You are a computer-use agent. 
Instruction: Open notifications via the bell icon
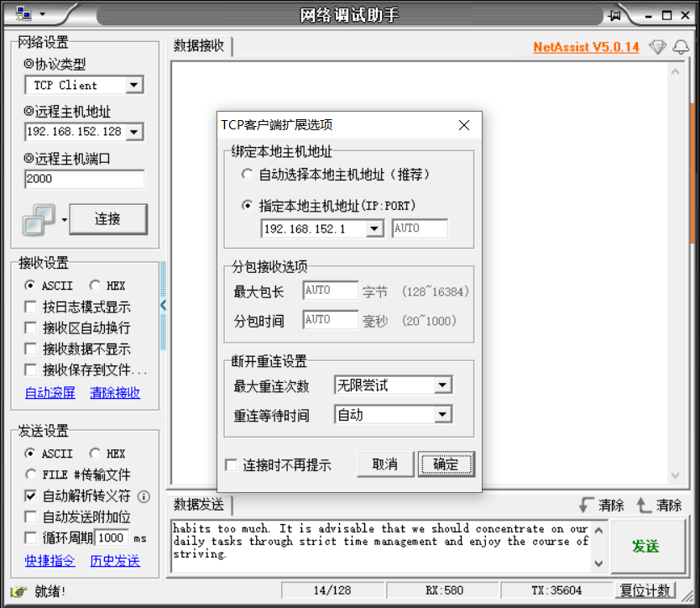pos(681,46)
